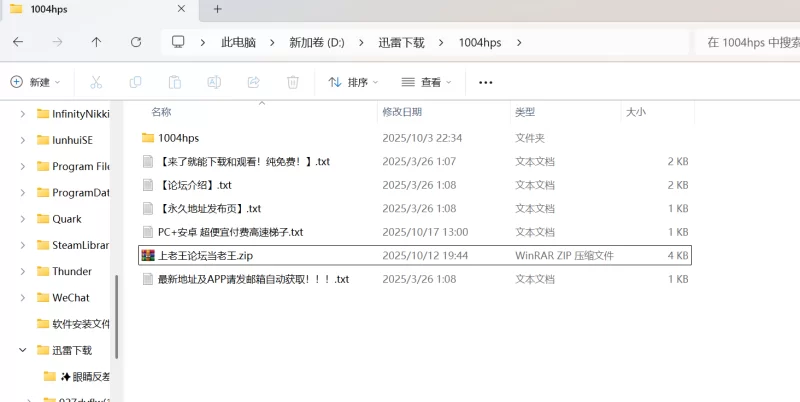Screen dimensions: 800x402
Task: Click the date 2025/10/3 22:34
Action: pos(422,138)
